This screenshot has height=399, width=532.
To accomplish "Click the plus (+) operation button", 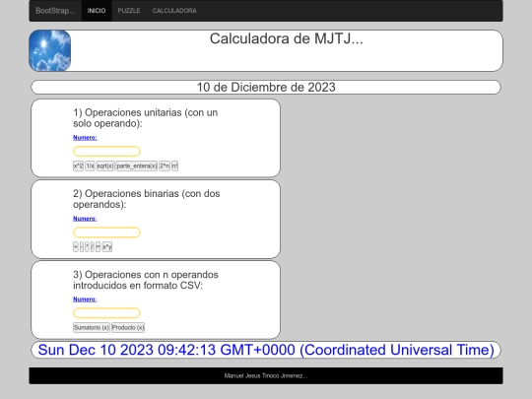I will coord(76,246).
